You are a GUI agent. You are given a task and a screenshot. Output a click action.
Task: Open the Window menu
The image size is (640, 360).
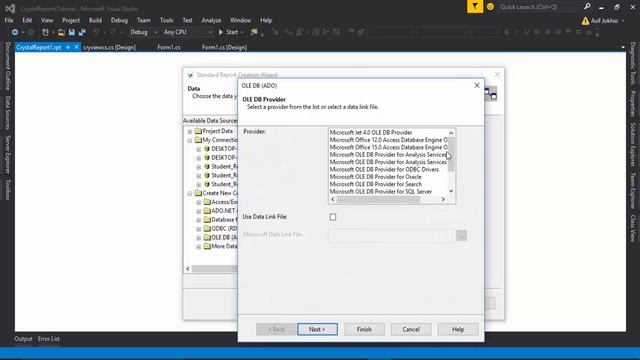pos(240,20)
